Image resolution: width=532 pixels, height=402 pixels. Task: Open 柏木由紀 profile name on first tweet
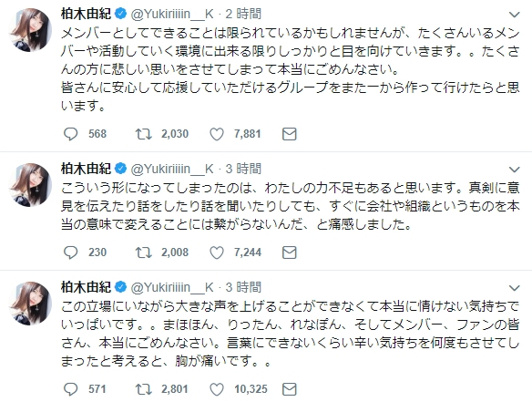pos(86,14)
